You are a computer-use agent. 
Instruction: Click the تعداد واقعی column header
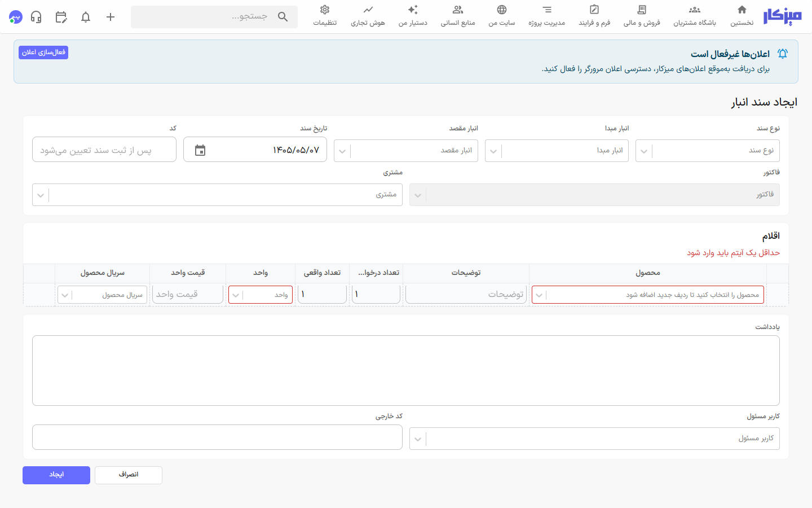(x=322, y=273)
